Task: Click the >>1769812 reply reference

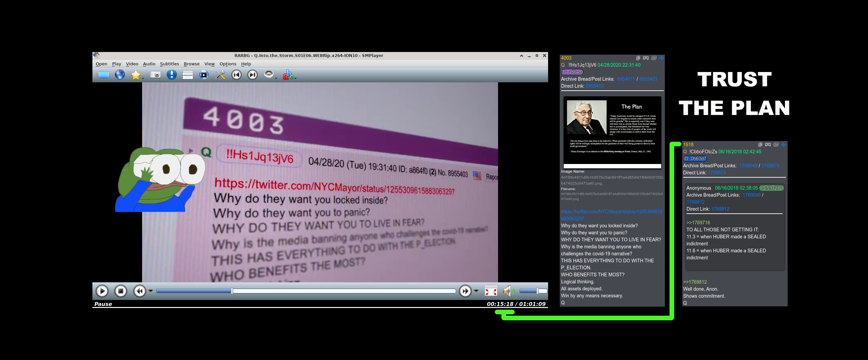Action: point(695,282)
